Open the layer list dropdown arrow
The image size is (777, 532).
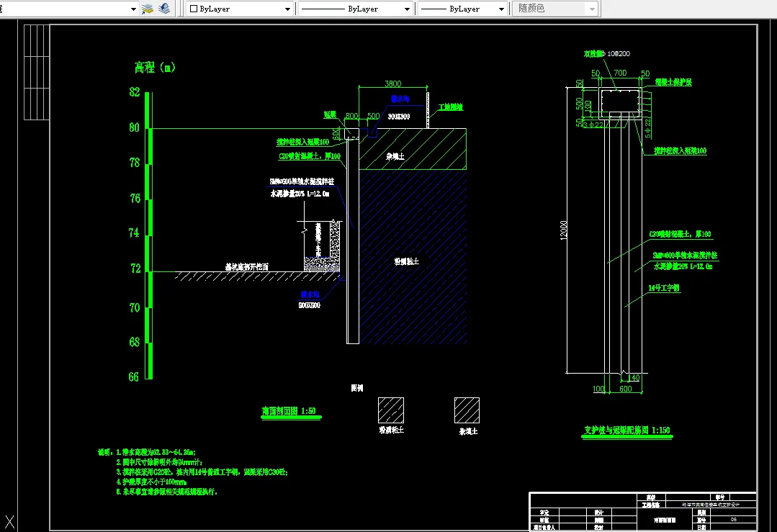133,9
